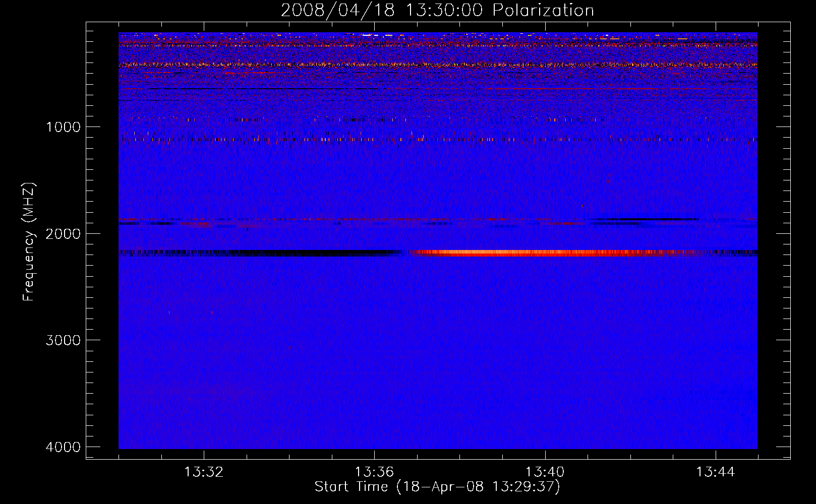Select the 13:36 time tick label
This screenshot has height=504, width=816.
[x=374, y=472]
